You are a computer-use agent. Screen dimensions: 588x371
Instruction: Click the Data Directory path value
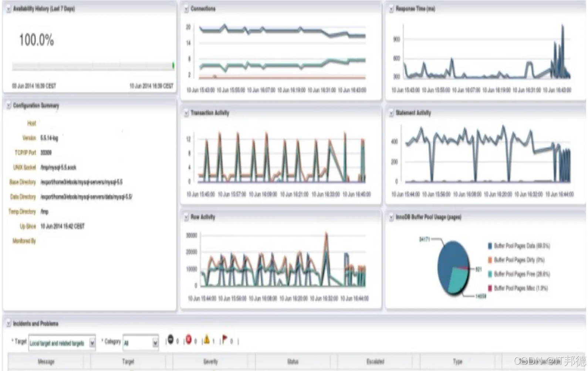(86, 197)
